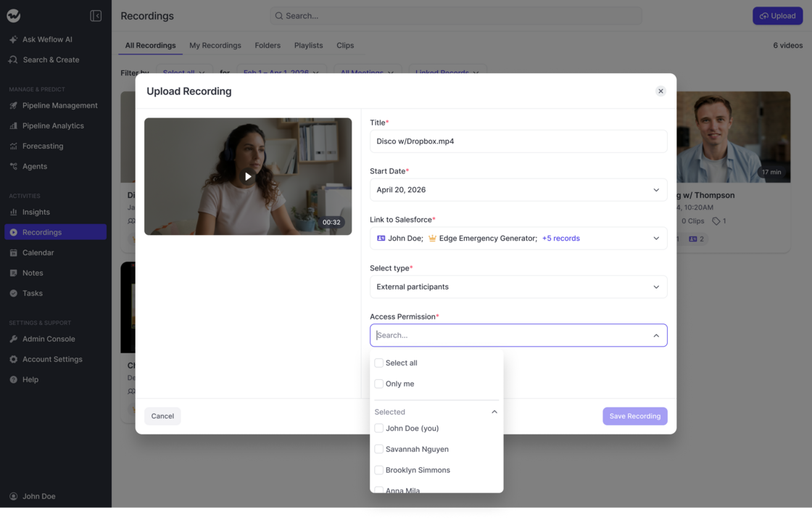The image size is (812, 520).
Task: Click the contact card icon beside John Doe
Action: click(x=381, y=239)
